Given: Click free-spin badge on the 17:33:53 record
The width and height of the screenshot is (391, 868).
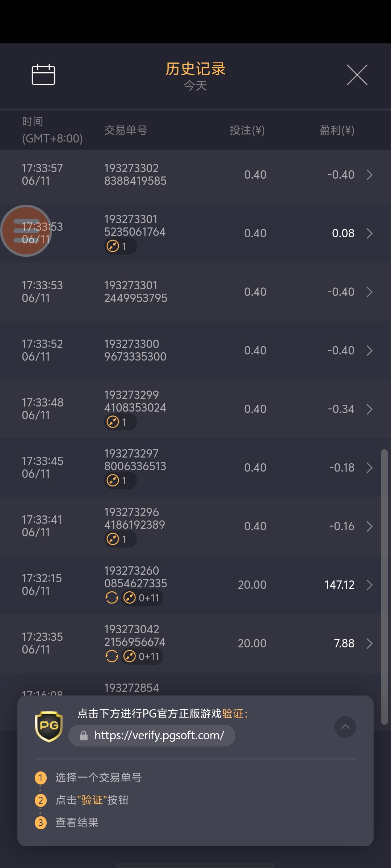Looking at the screenshot, I should pos(120,246).
